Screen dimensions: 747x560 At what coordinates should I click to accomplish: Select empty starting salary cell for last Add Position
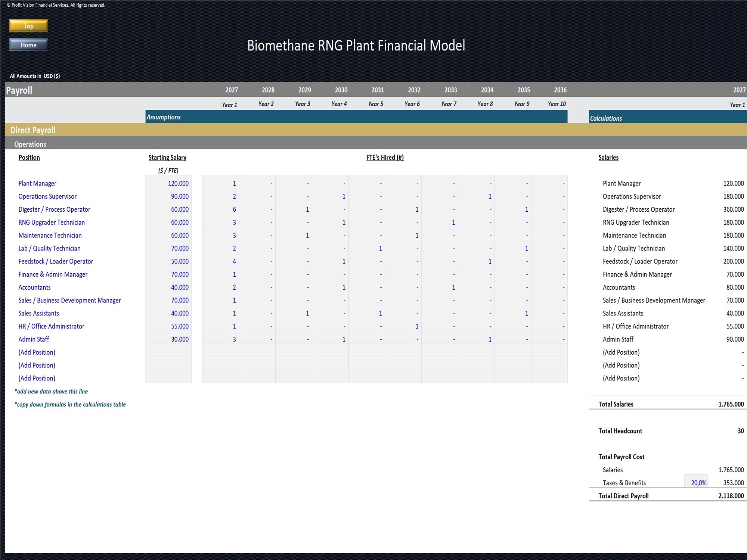pos(168,377)
